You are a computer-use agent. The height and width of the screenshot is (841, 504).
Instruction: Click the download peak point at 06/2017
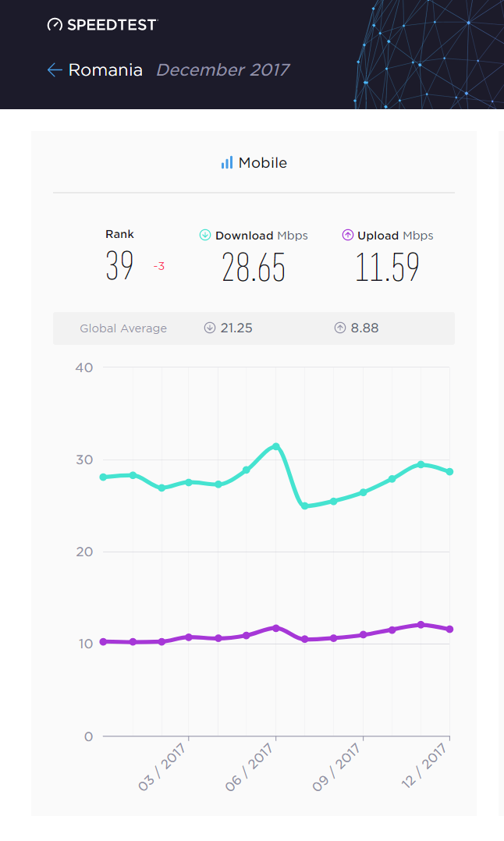coord(276,446)
